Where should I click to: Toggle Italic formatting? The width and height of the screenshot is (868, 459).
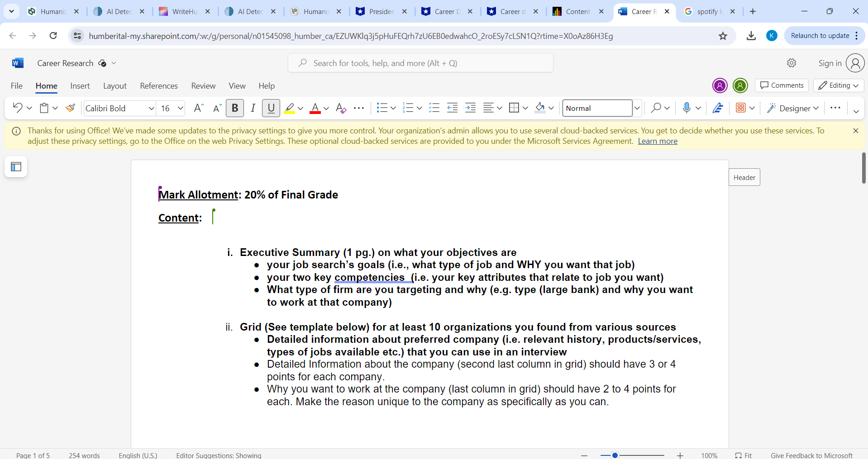pyautogui.click(x=253, y=108)
